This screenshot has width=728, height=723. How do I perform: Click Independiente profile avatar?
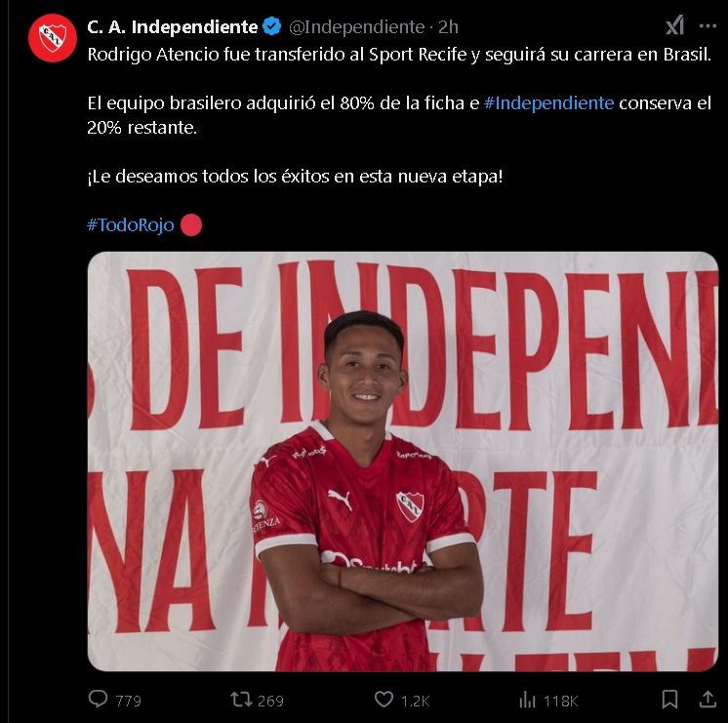[x=53, y=38]
